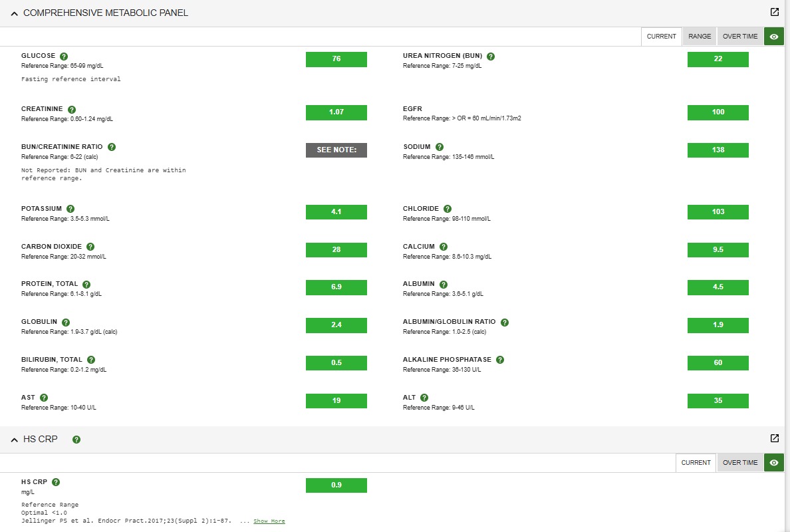Expand HS CRP reference with Show More
Screen dimensions: 790x532
tap(269, 521)
